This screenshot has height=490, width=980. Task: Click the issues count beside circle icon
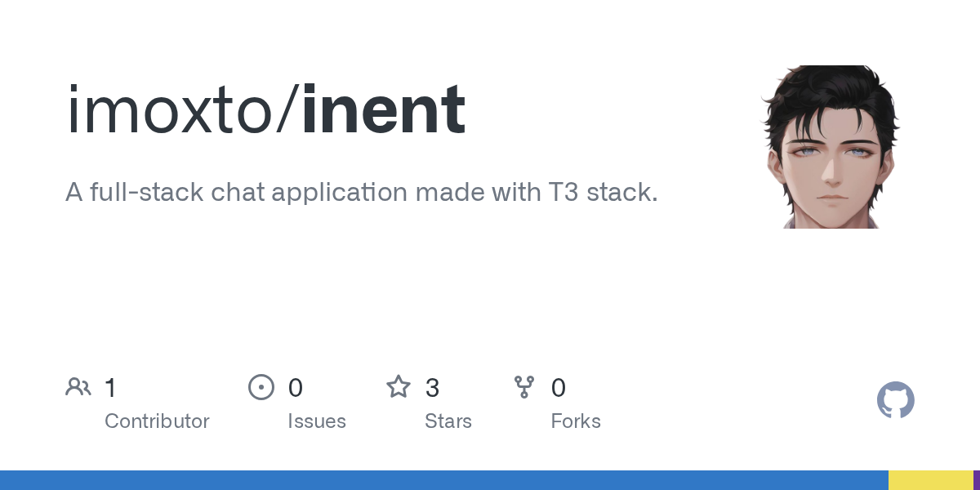tap(296, 388)
